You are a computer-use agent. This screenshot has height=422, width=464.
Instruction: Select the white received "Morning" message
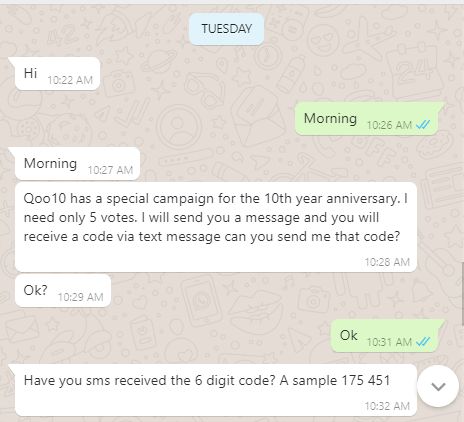pos(77,164)
